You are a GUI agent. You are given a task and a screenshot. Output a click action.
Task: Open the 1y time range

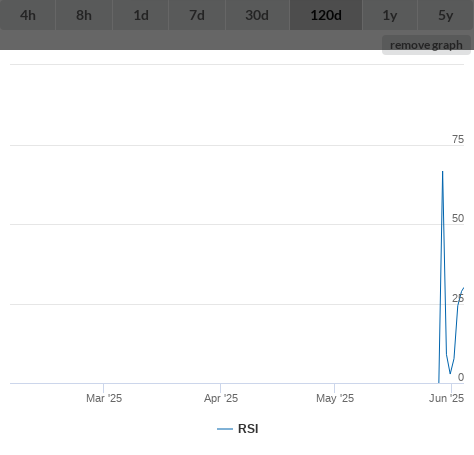click(x=390, y=15)
